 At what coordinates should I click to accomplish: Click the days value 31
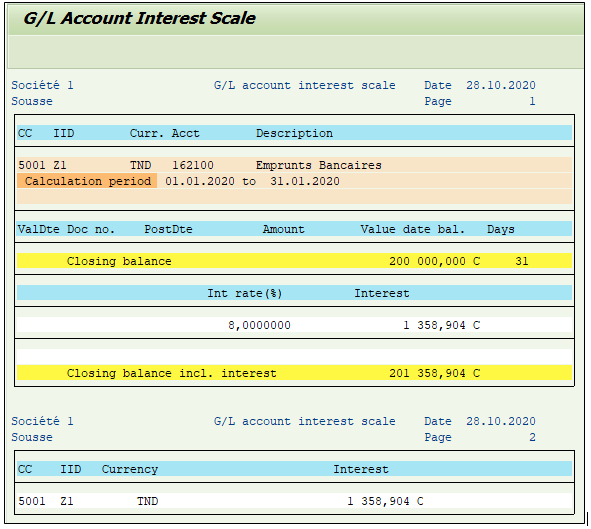pos(522,261)
